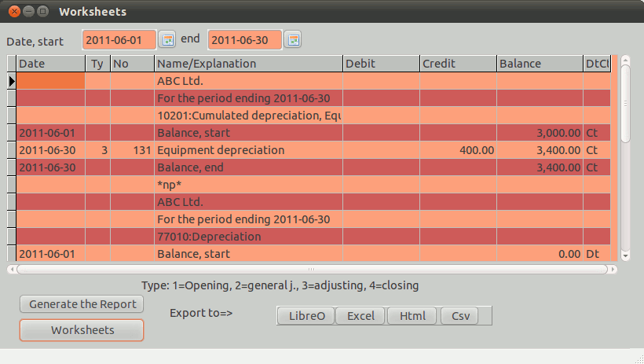Click the end date input field
Viewport: 644px width, 364px height.
(x=243, y=39)
